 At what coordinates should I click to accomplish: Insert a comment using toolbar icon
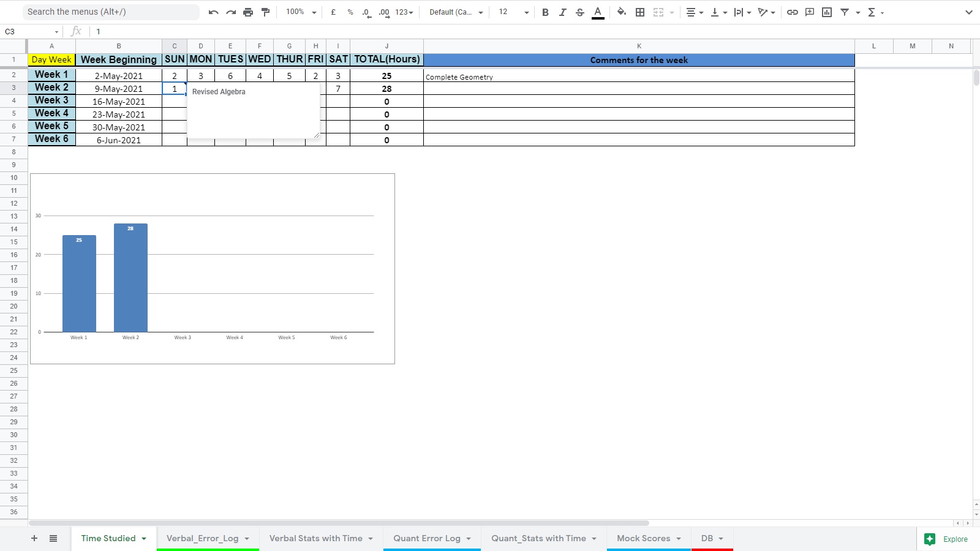[810, 12]
